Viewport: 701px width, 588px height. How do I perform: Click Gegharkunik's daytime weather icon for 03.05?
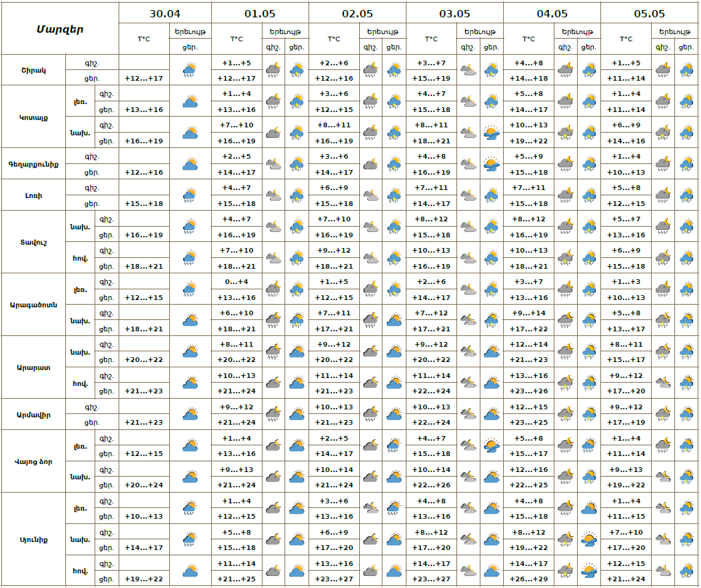(491, 164)
